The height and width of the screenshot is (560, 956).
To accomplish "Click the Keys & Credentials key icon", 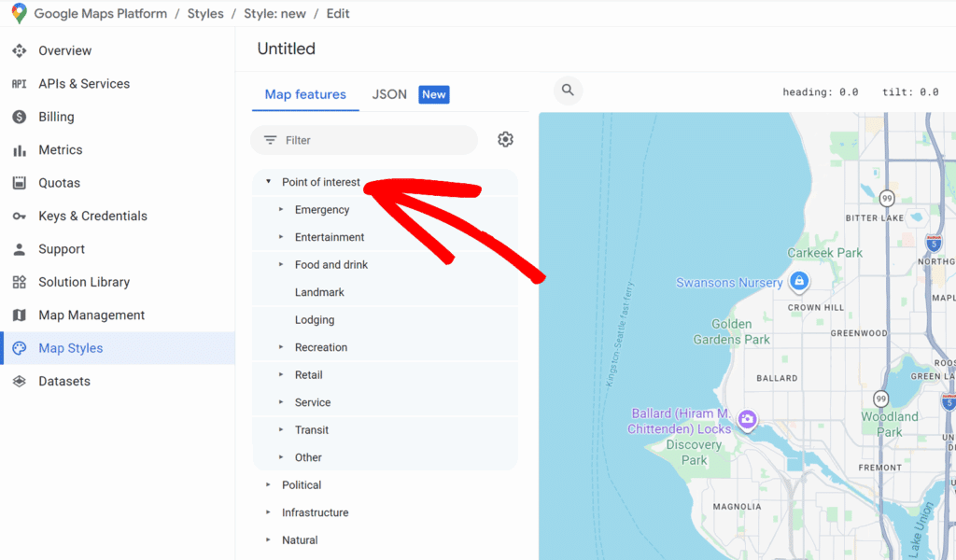I will (x=19, y=217).
